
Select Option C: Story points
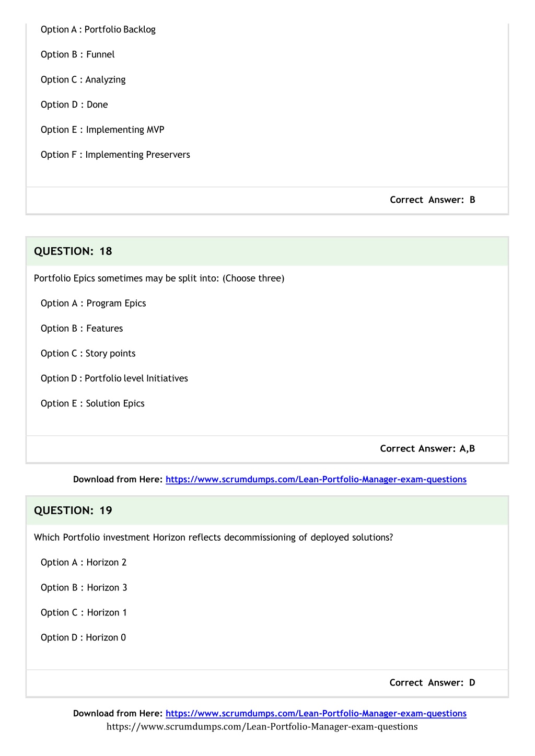[x=88, y=354]
